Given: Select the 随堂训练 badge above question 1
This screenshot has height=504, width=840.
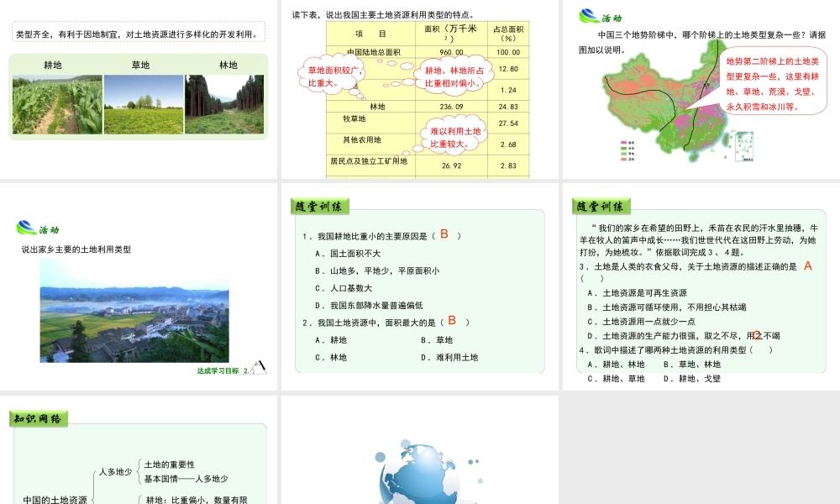Looking at the screenshot, I should pyautogui.click(x=320, y=206).
